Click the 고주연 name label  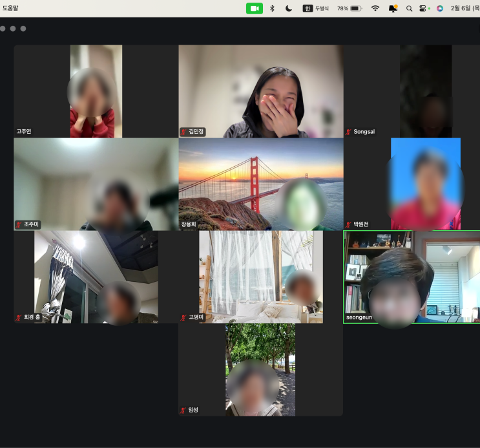[23, 131]
